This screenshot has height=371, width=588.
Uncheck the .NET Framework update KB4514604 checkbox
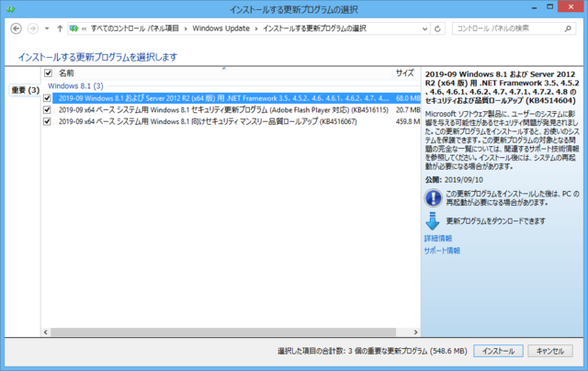(x=47, y=98)
